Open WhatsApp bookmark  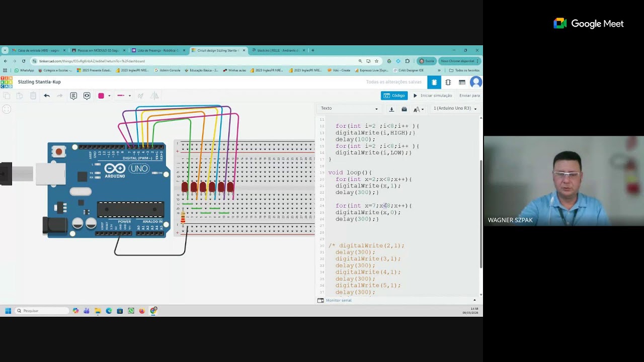coord(24,70)
